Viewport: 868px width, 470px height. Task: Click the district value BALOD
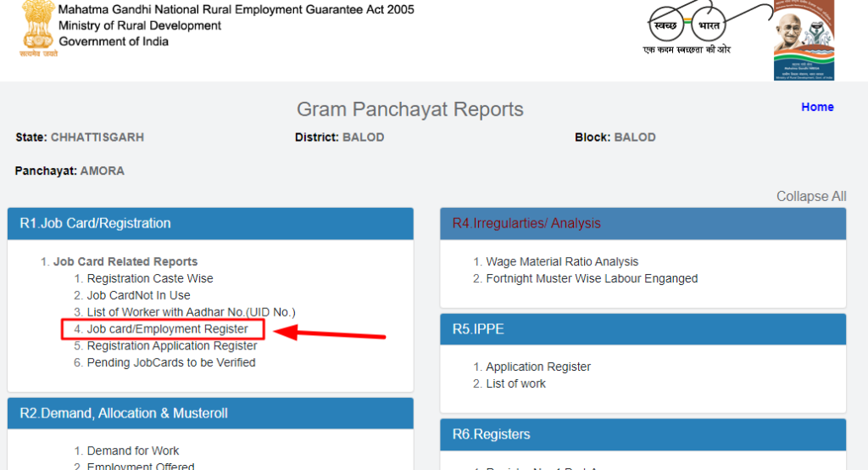point(363,137)
